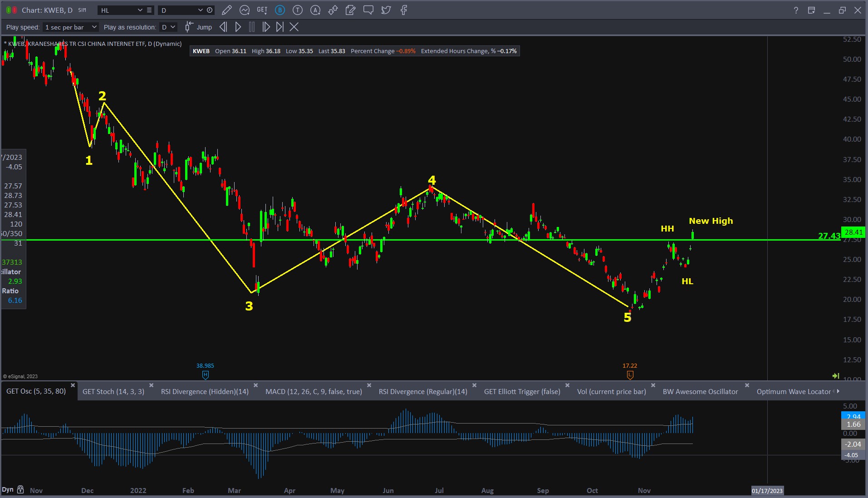Screen dimensions: 868x498
Task: Click the Jump button
Action: click(199, 27)
